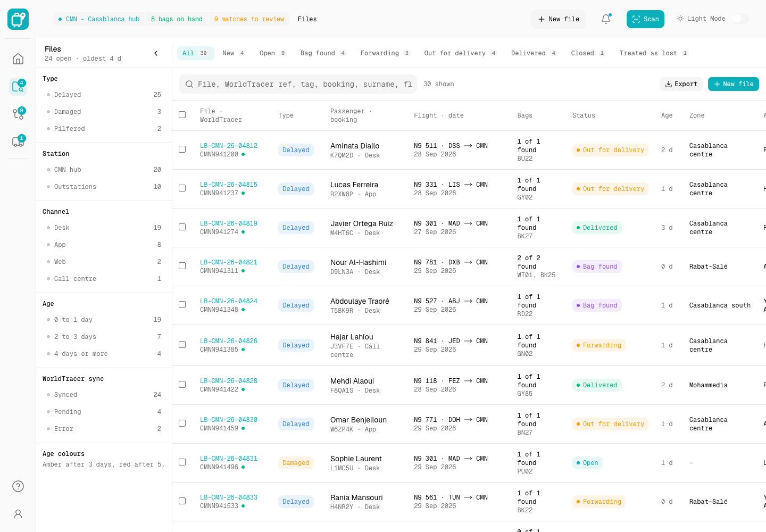Image resolution: width=766 pixels, height=532 pixels.
Task: Open the Forwarding tab
Action: (x=385, y=53)
